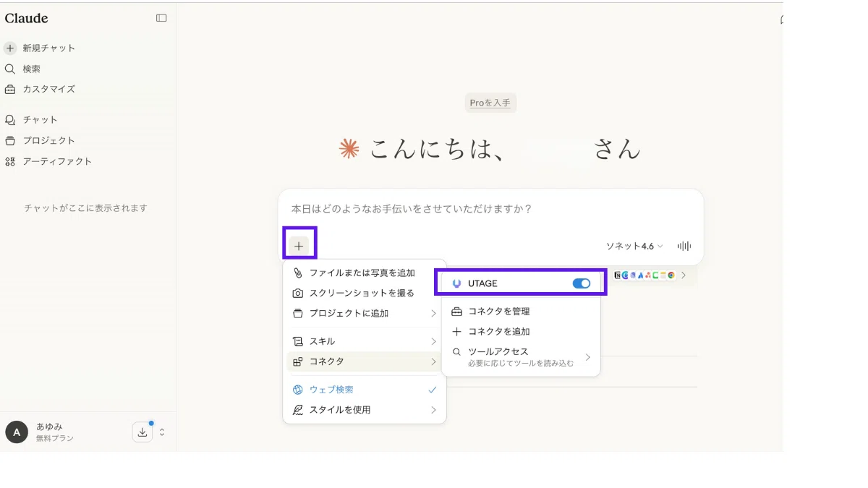Click the 必要に応じてツールを読み込む subtitle

pyautogui.click(x=521, y=364)
